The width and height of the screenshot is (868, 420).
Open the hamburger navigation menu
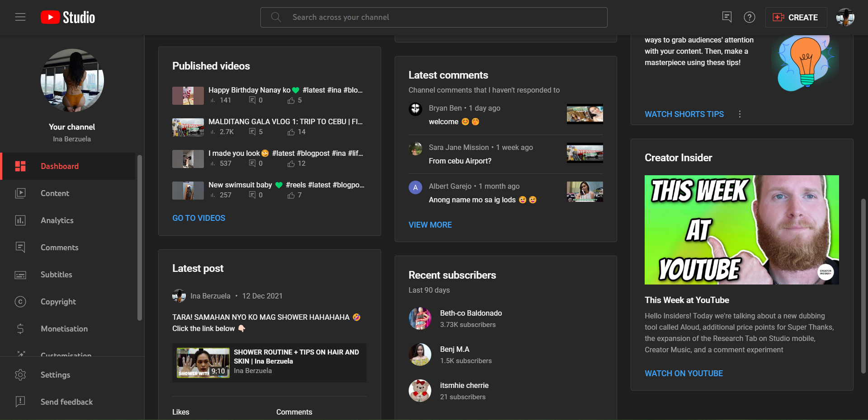tap(20, 17)
